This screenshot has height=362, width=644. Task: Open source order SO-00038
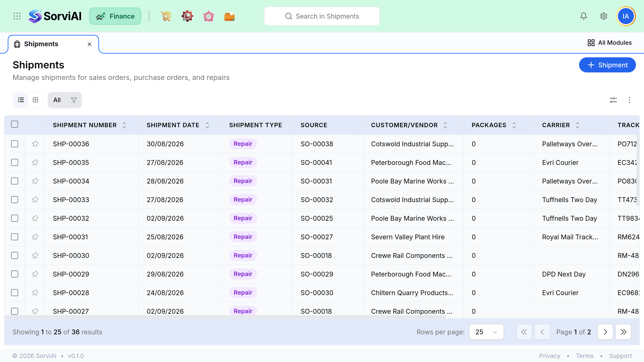coord(317,144)
